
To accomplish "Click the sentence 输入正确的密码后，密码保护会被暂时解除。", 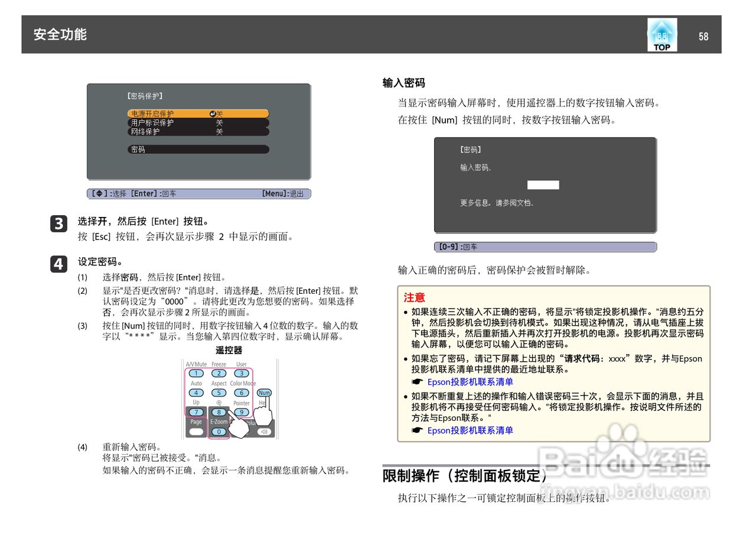I will click(494, 270).
